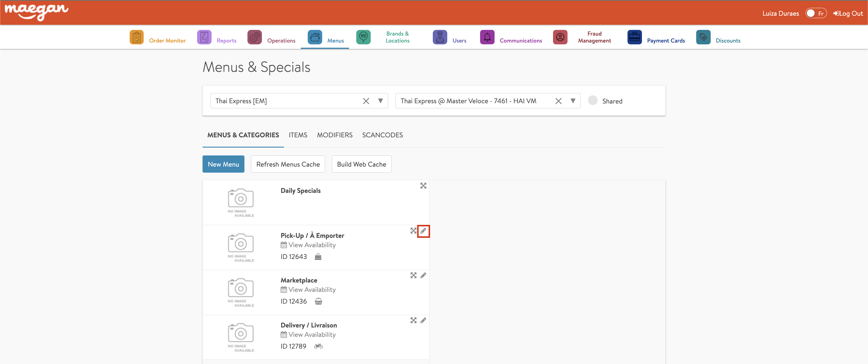
Task: Click the Daily Specials no-image thumbnail
Action: coord(240,202)
